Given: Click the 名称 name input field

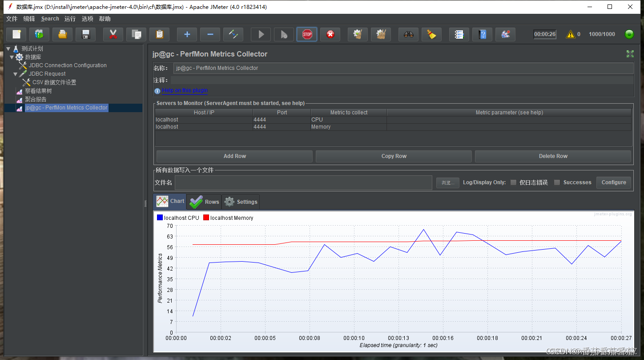Looking at the screenshot, I should point(403,68).
